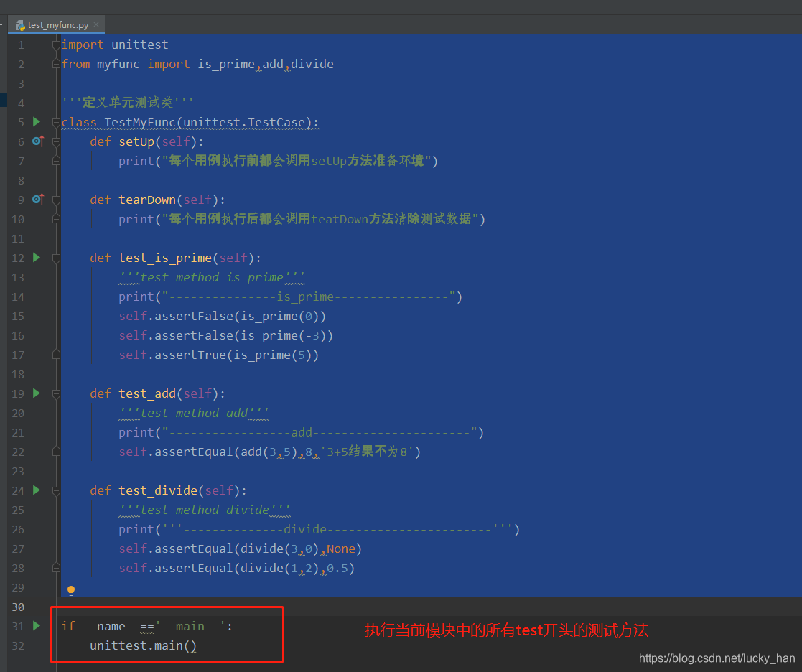
Task: Click the if __name__=='__main__' line
Action: click(146, 627)
